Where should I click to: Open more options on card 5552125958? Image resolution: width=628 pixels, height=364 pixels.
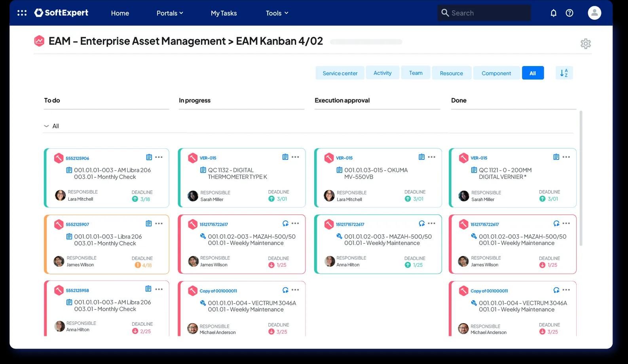tap(159, 289)
